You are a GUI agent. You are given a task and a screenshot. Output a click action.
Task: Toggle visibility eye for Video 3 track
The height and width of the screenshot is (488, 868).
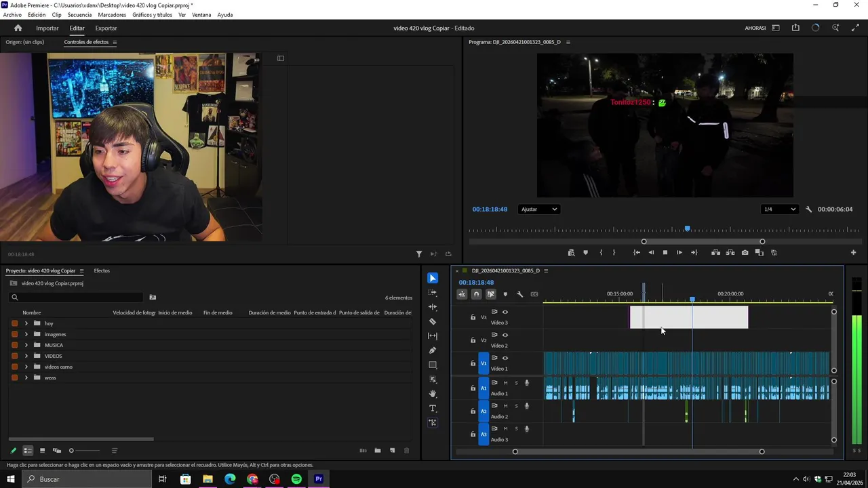pos(505,312)
